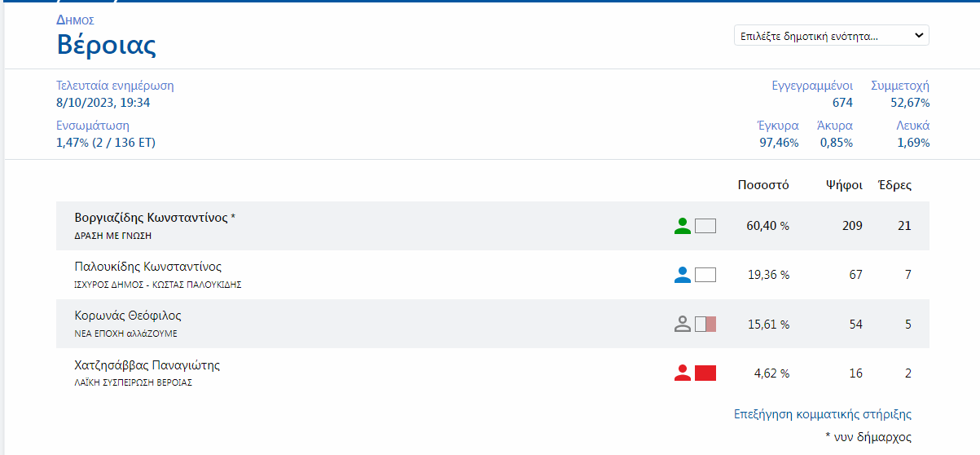Click the 'Βέροιας' municipality heading
This screenshot has width=980, height=455.
coord(106,44)
